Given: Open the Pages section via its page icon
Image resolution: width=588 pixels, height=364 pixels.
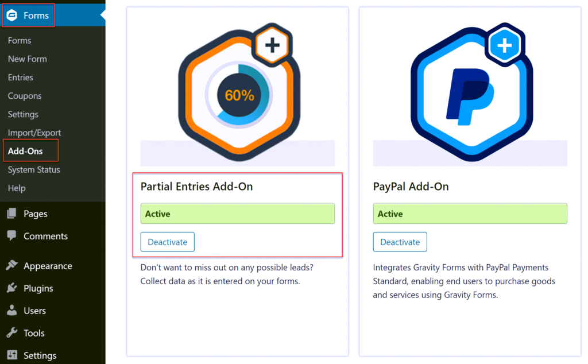Looking at the screenshot, I should (13, 213).
